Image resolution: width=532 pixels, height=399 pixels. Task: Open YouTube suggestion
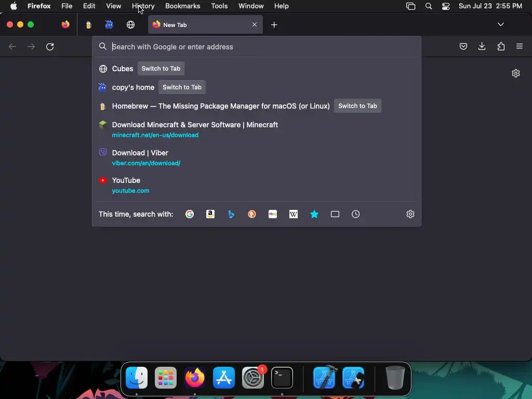(257, 185)
